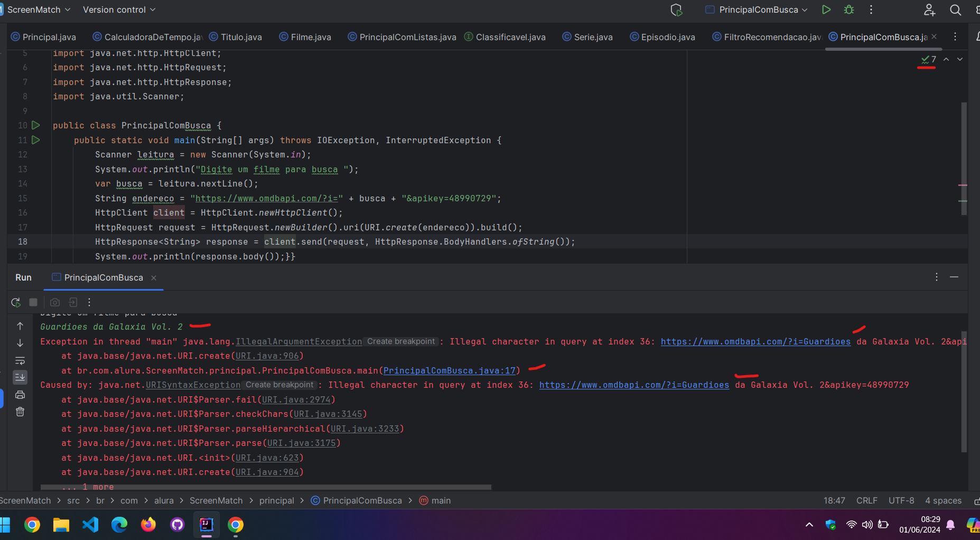Switch to PrincipalComListas.java tab

(x=402, y=37)
